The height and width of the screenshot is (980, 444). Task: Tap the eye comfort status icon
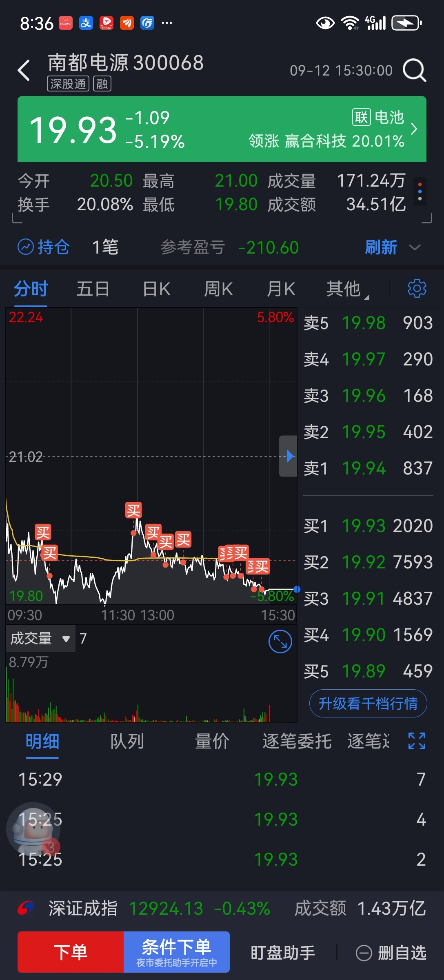click(325, 23)
